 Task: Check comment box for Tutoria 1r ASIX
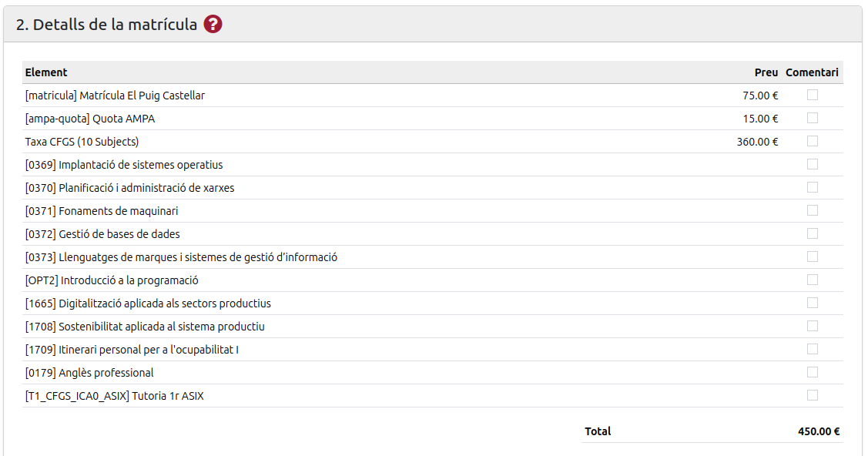[x=812, y=395]
